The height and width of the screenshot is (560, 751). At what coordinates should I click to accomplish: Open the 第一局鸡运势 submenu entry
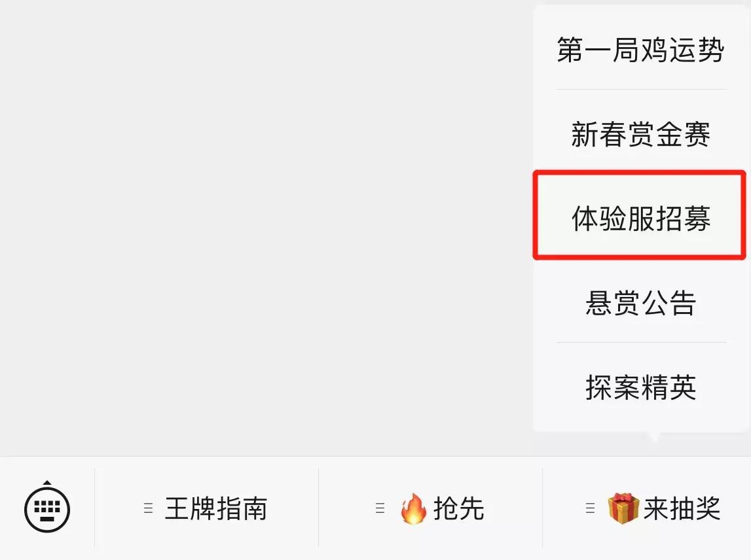tap(640, 49)
